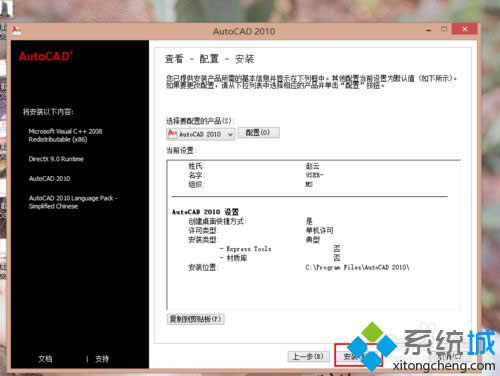Go back with the 上一步(B) button

(308, 357)
